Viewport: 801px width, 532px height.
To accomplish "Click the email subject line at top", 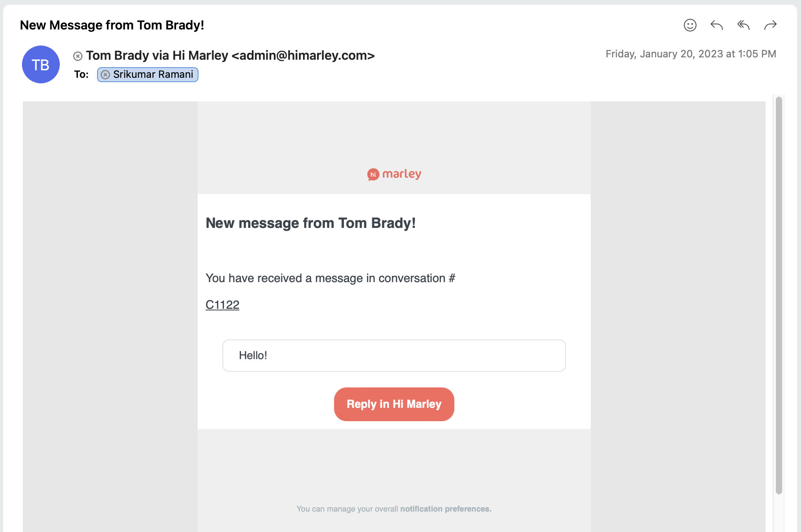I will [x=112, y=25].
